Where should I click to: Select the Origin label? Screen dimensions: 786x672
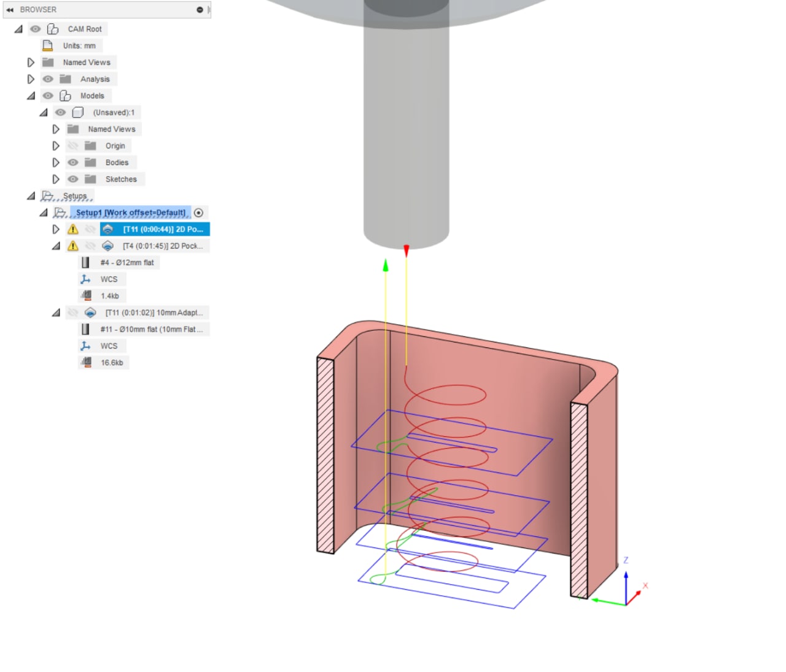(115, 145)
